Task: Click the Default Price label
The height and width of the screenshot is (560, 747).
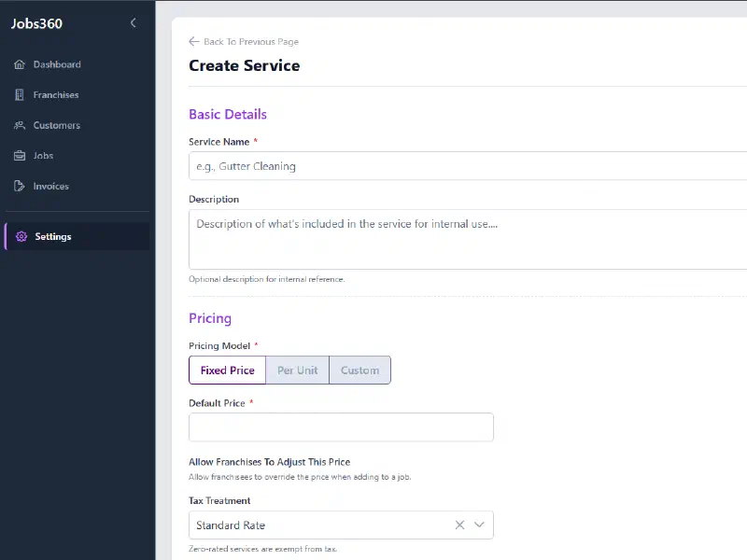Action: [217, 403]
